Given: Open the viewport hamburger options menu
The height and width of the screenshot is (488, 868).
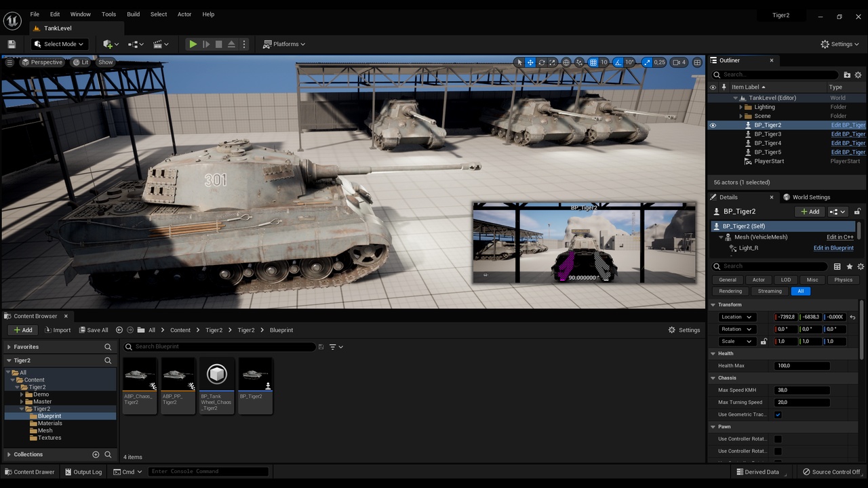Looking at the screenshot, I should tap(9, 62).
